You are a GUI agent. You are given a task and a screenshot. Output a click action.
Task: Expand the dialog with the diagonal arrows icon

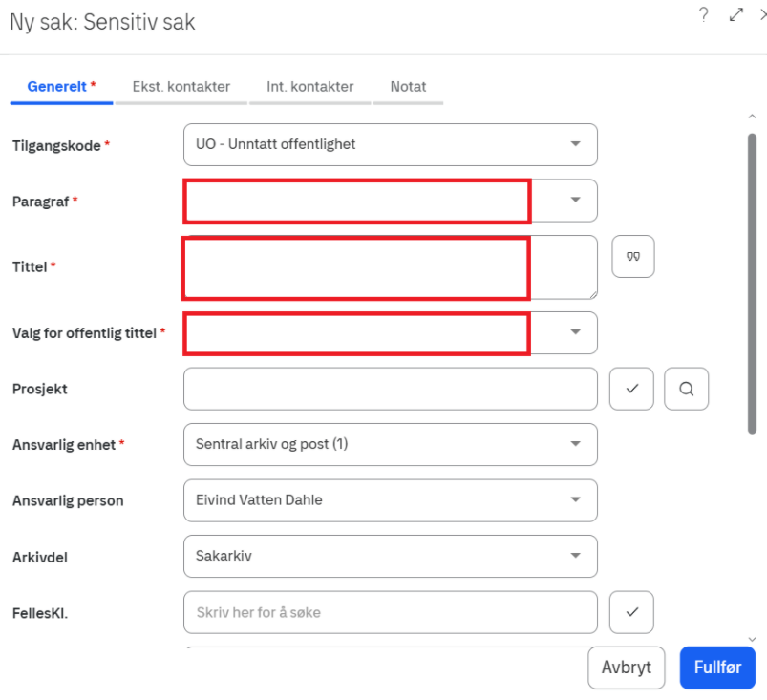(x=735, y=14)
